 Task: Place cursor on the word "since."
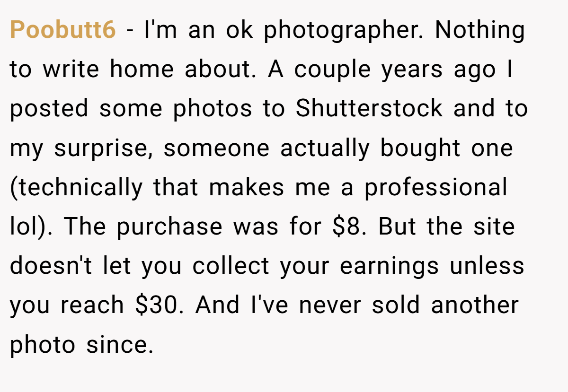pos(120,344)
